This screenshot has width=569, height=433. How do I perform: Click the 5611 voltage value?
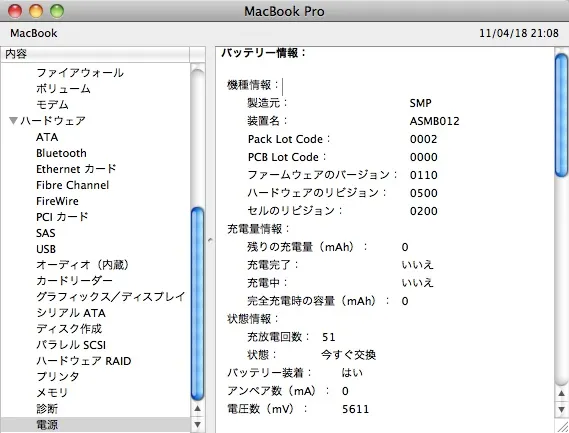click(355, 409)
